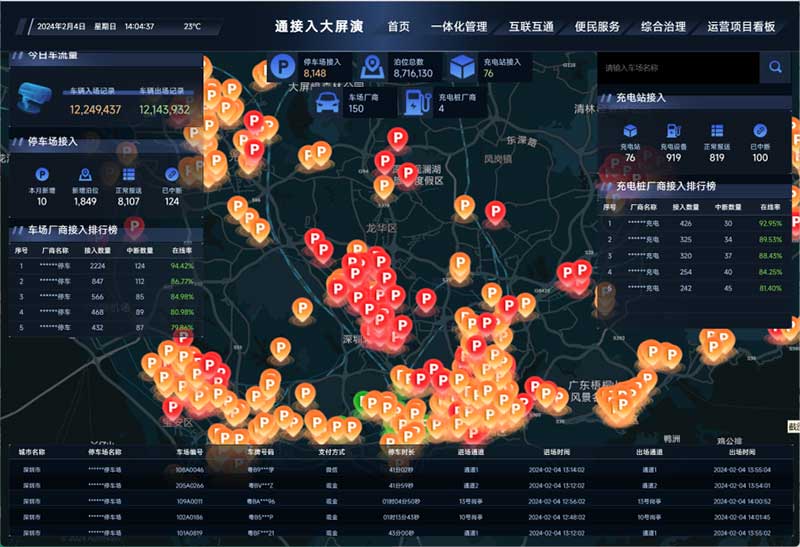Click the 充电设备 icon in 充电站接入 panel

674,130
